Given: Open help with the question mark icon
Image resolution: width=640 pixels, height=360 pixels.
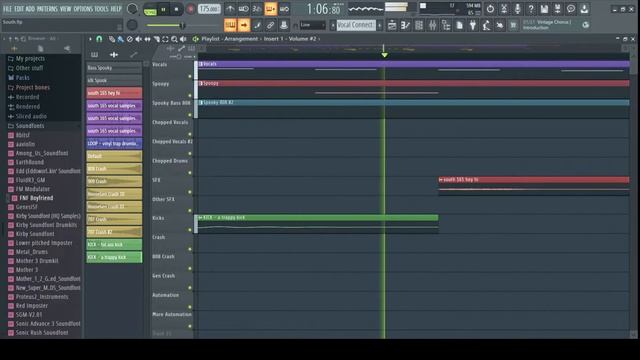Looking at the screenshot, I should tap(531, 9).
